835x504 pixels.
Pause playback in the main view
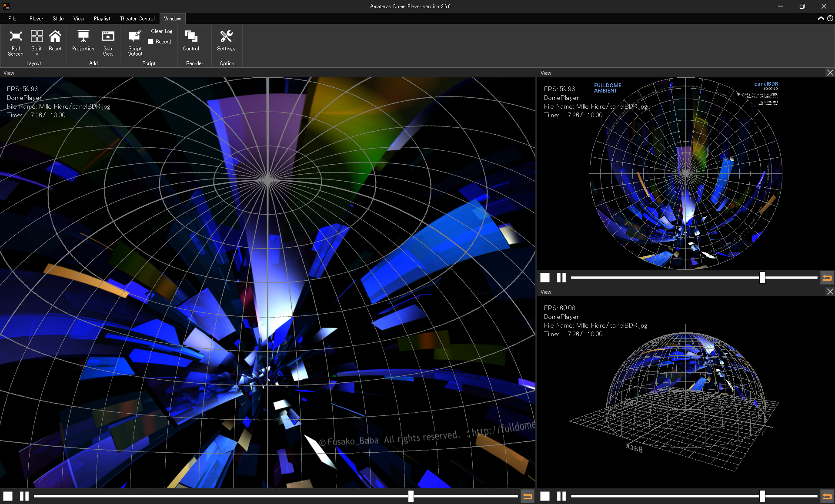coord(24,496)
